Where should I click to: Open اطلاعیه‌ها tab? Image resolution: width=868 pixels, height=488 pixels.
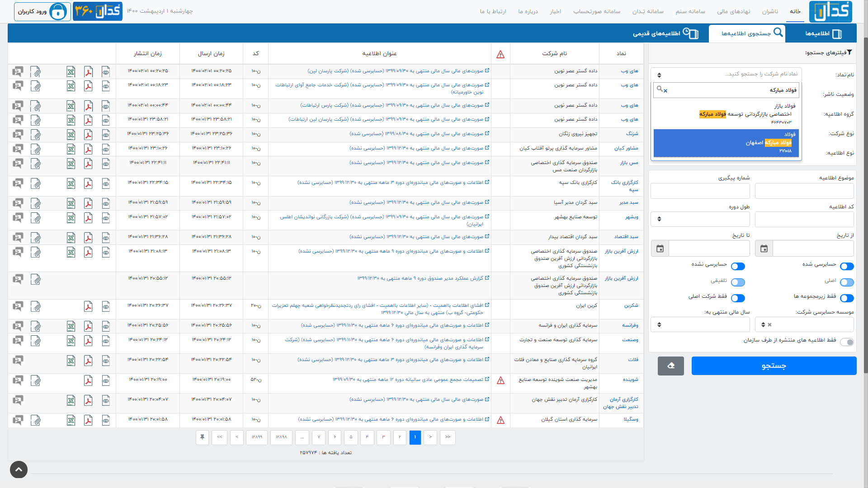point(823,33)
